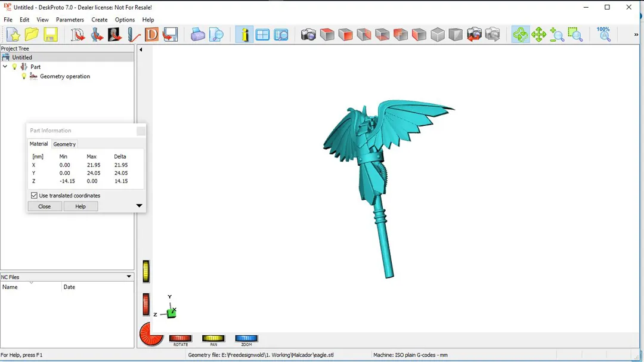644x362 pixels.
Task: Open the View menu
Action: click(42, 19)
